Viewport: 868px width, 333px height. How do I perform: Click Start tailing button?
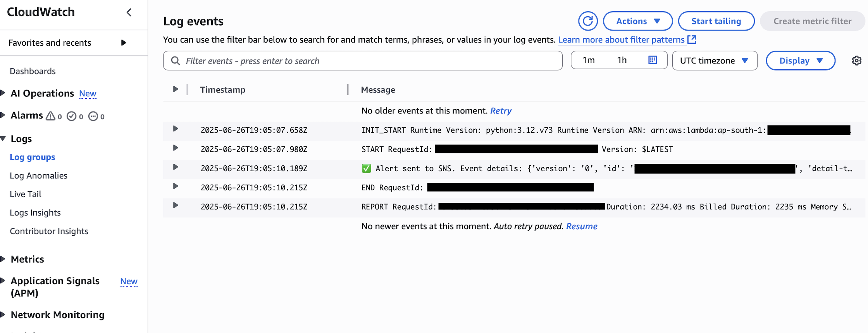716,21
